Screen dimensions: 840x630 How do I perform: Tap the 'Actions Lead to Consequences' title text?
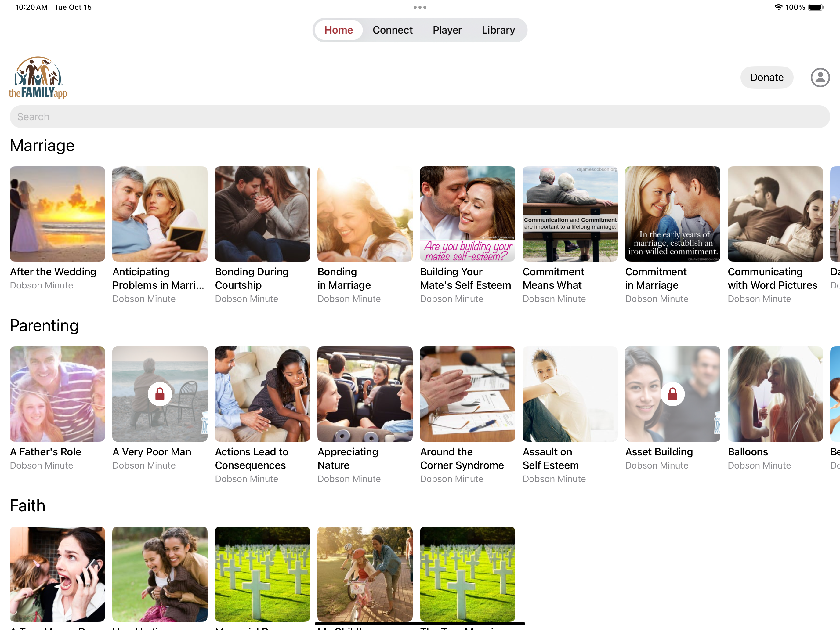coord(252,458)
